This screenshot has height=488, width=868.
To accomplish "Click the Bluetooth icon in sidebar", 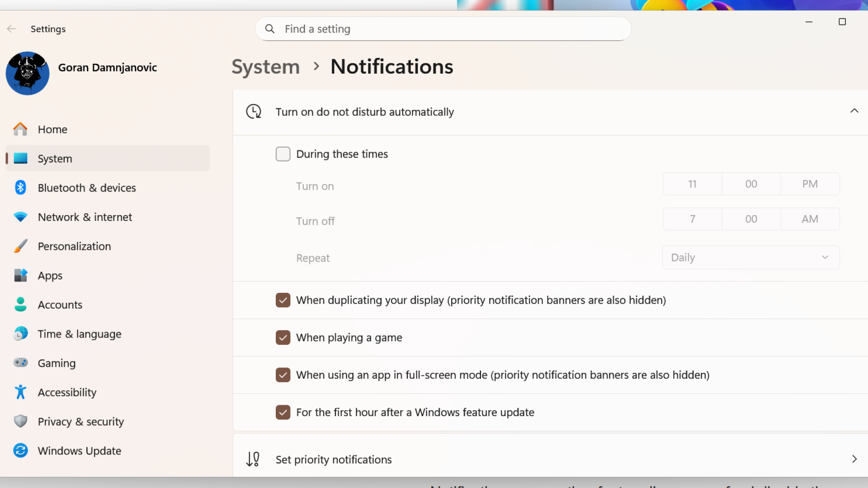I will (20, 188).
